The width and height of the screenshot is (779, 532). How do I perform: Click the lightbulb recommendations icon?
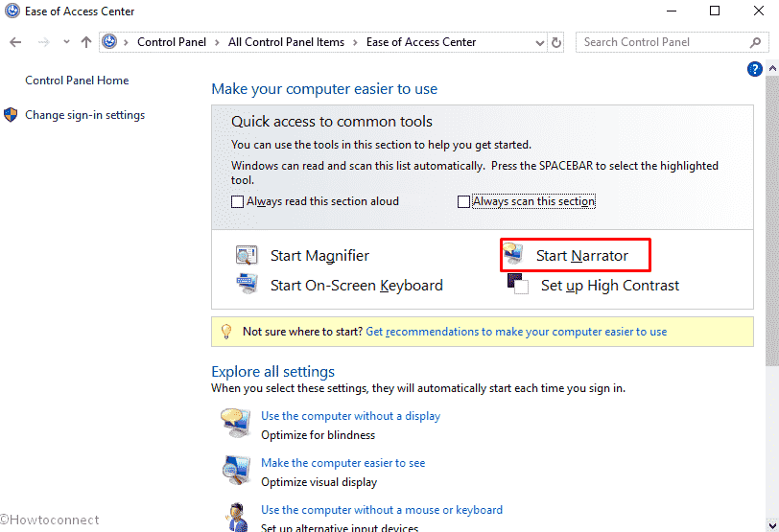[226, 332]
